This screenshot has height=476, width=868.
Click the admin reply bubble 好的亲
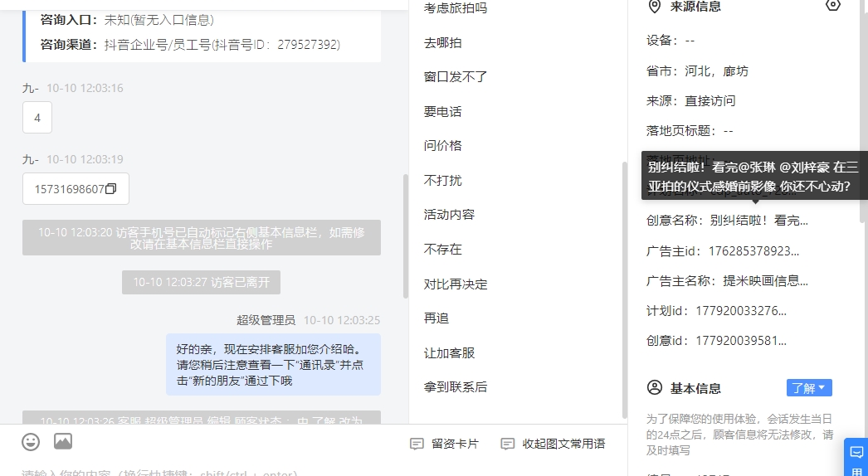274,365
